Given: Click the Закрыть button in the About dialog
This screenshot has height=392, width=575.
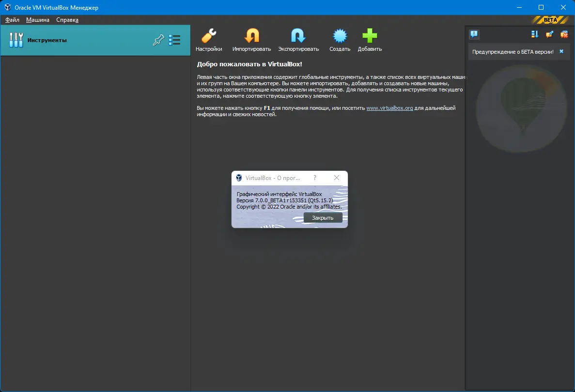Looking at the screenshot, I should 323,218.
